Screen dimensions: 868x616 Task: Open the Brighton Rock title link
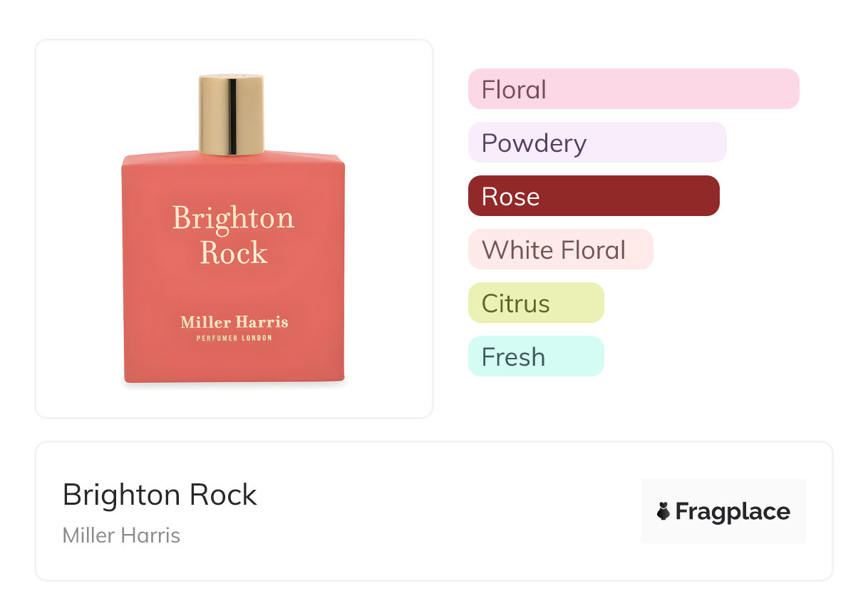click(160, 495)
